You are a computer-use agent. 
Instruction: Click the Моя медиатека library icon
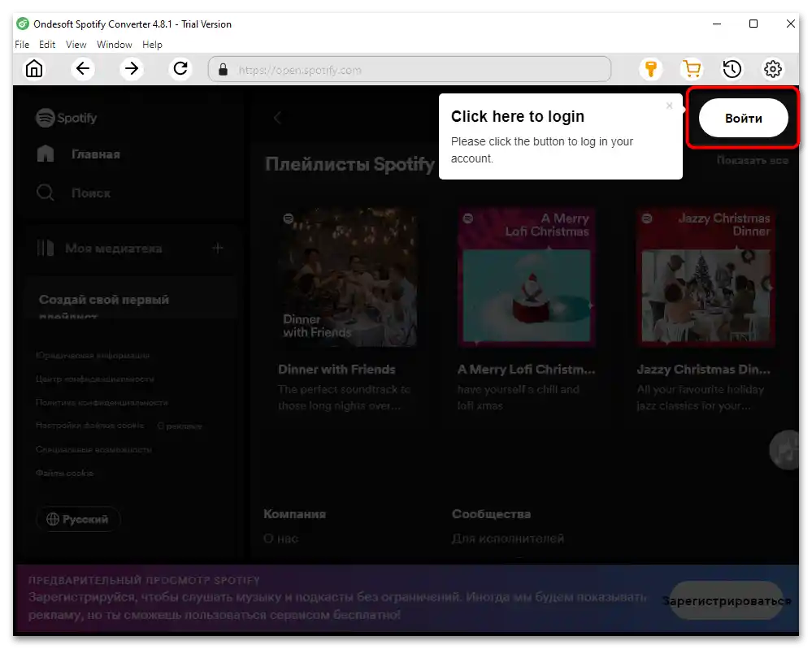pyautogui.click(x=45, y=248)
